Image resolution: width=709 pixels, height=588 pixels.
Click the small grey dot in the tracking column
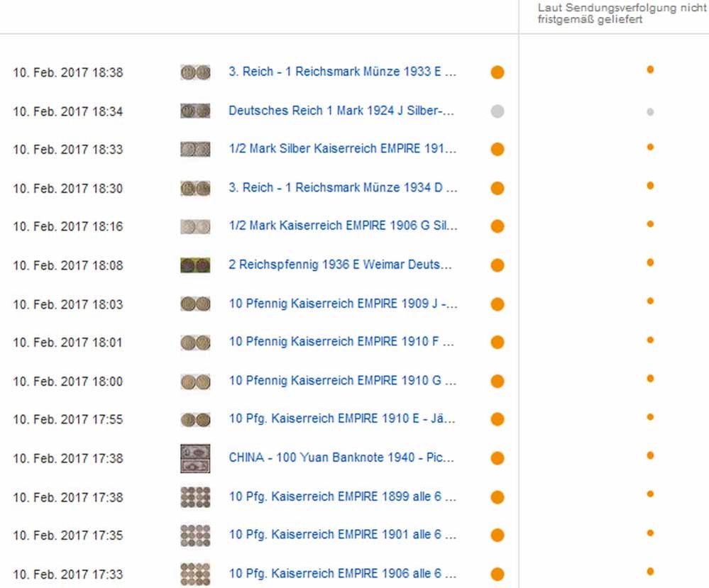pos(650,112)
